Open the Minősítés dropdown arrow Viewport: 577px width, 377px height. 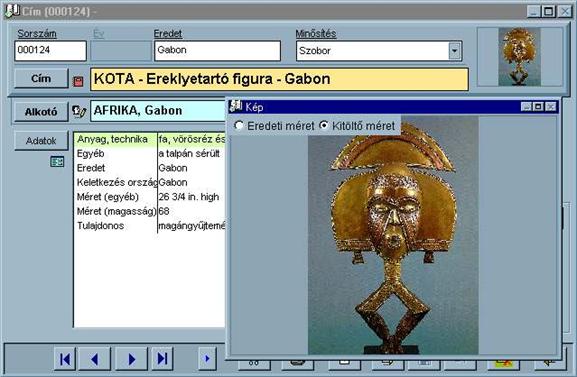(x=455, y=51)
